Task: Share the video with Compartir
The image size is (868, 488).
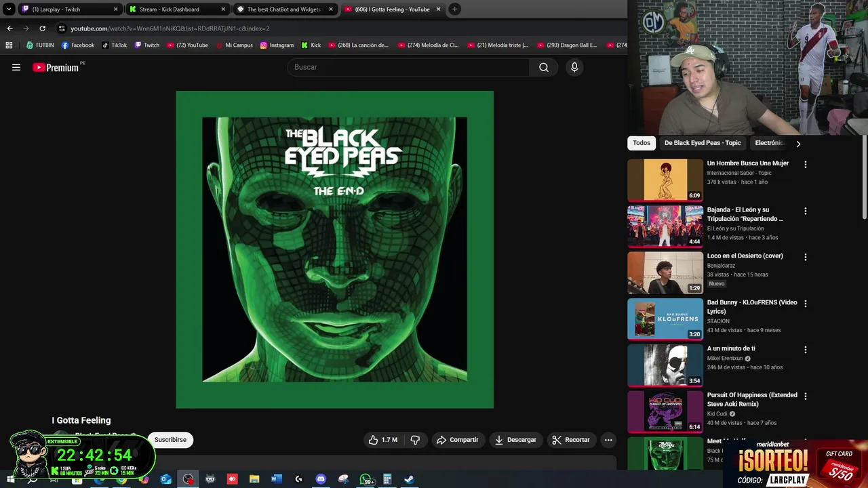Action: pyautogui.click(x=458, y=440)
